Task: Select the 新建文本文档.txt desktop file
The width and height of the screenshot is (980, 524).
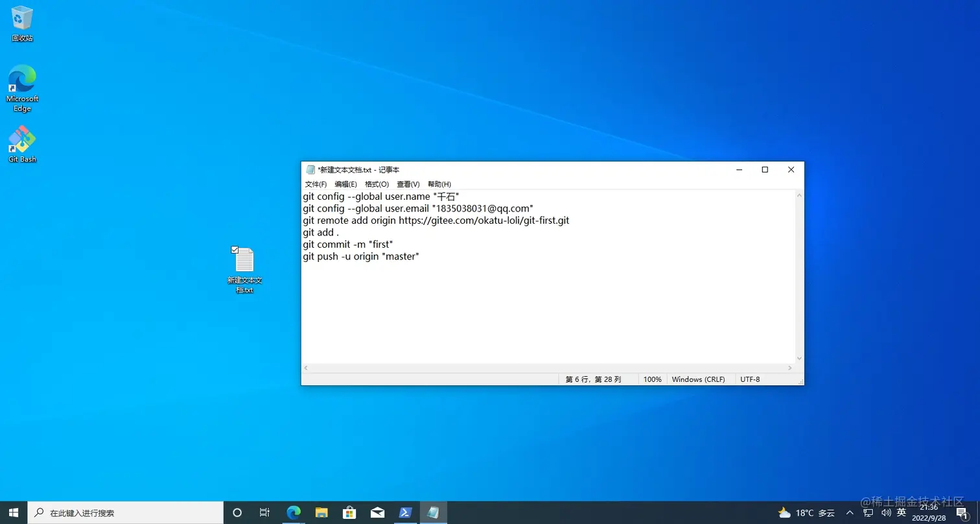Action: tap(244, 270)
